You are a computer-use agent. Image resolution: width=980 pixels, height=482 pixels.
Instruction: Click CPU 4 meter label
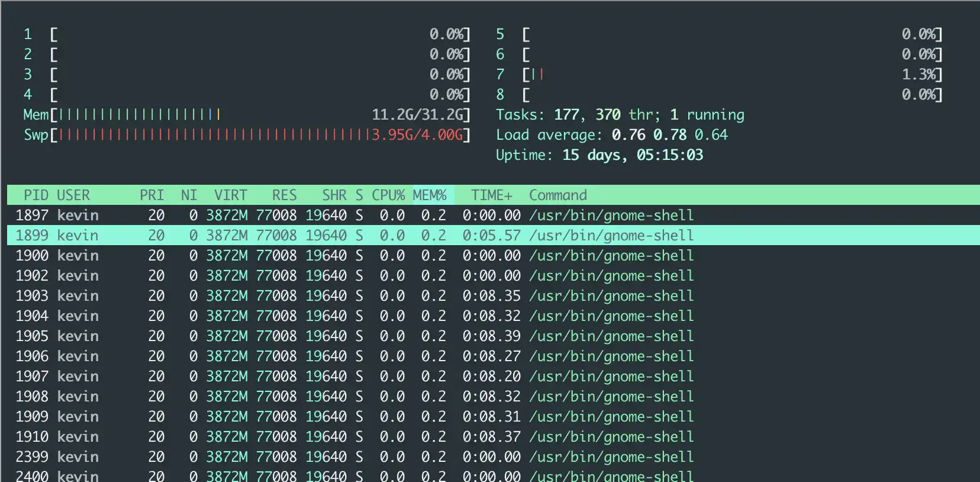coord(28,95)
